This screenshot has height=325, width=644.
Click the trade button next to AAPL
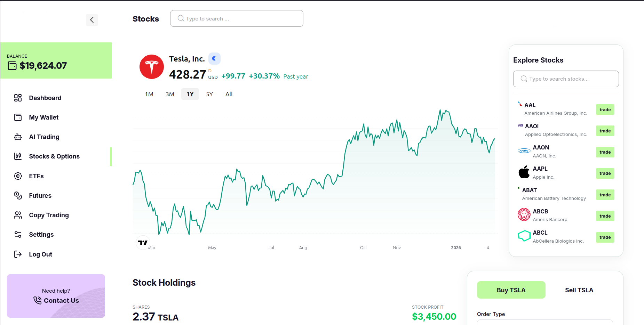(x=605, y=173)
